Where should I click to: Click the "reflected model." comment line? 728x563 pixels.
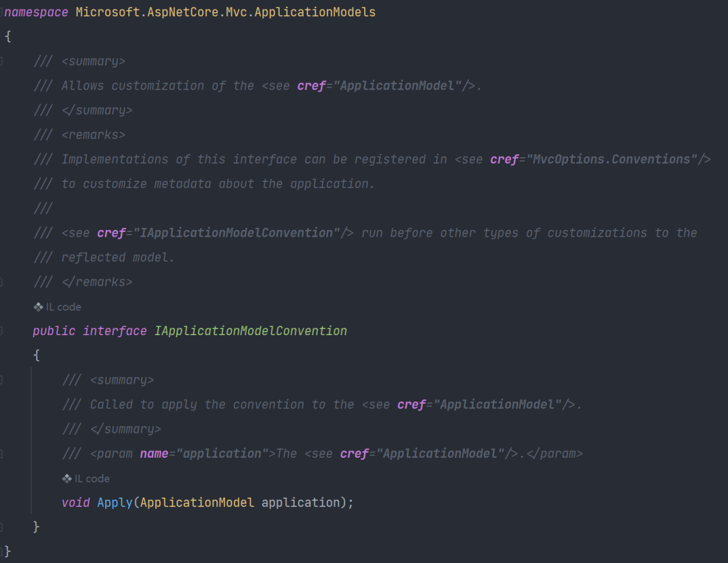pos(118,258)
